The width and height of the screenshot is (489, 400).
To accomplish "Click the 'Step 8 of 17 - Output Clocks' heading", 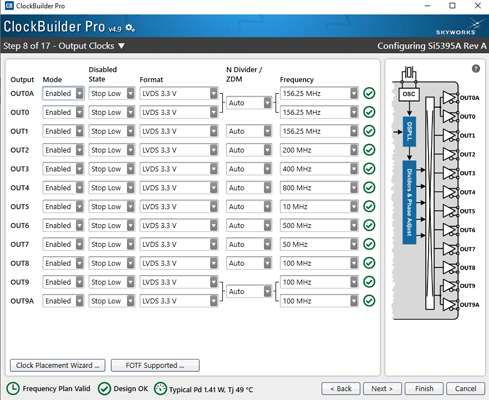I will point(59,46).
